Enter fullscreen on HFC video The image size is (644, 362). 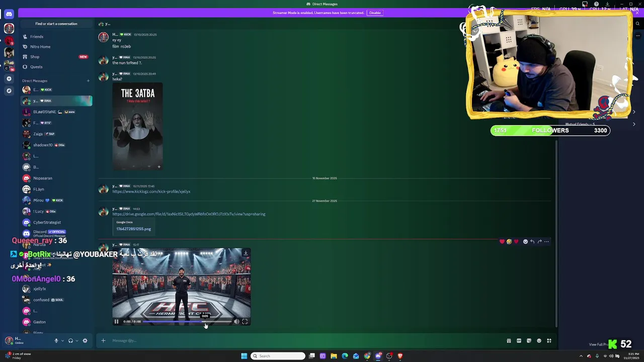(x=245, y=322)
